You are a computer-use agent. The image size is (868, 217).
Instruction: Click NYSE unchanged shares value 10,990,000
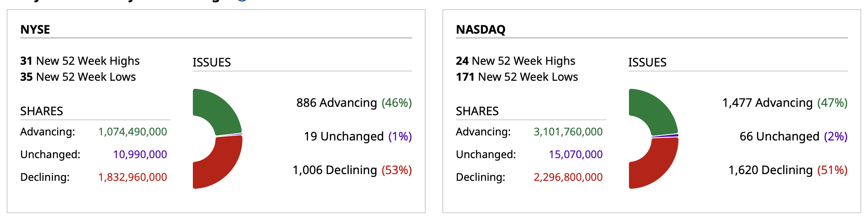coord(140,155)
